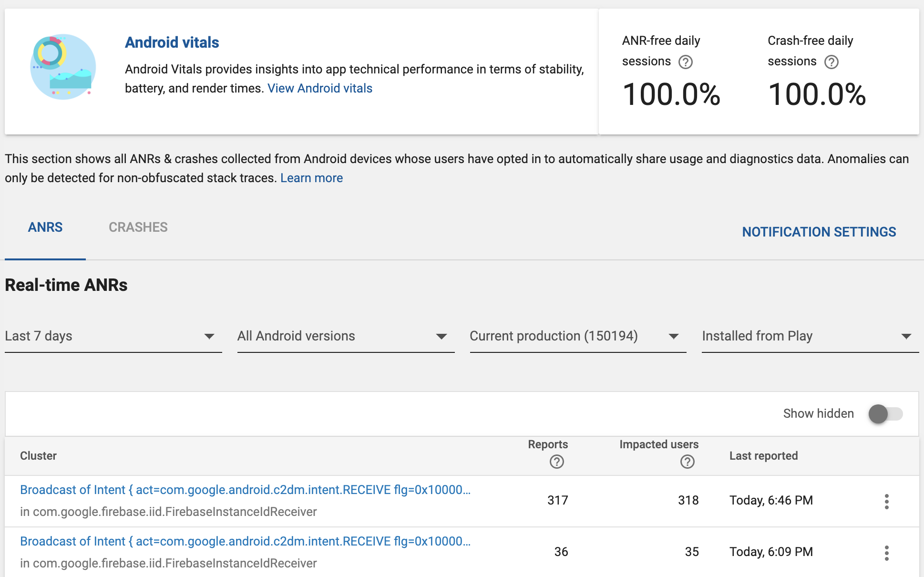Click the Android vitals illustration icon
This screenshot has height=577, width=924.
[62, 67]
